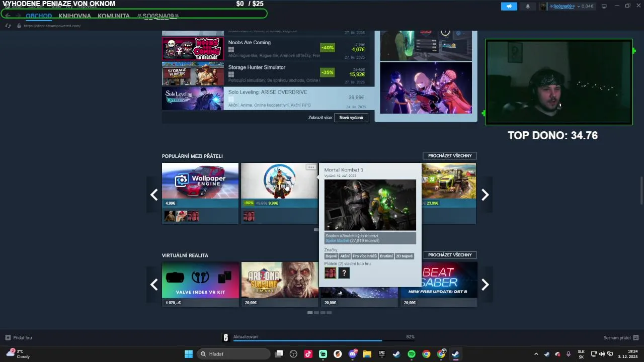Open the OBCHOD store tab
The image size is (644, 362).
(39, 16)
